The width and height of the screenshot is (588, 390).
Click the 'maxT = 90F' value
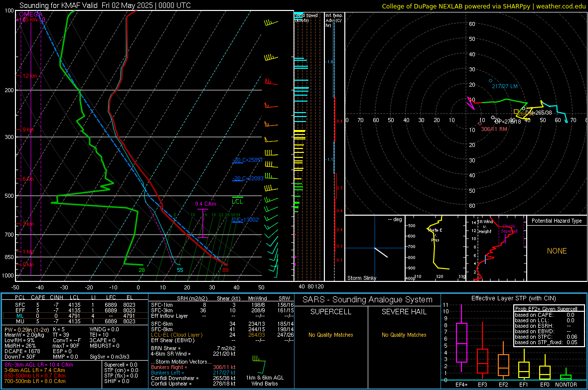pyautogui.click(x=66, y=346)
